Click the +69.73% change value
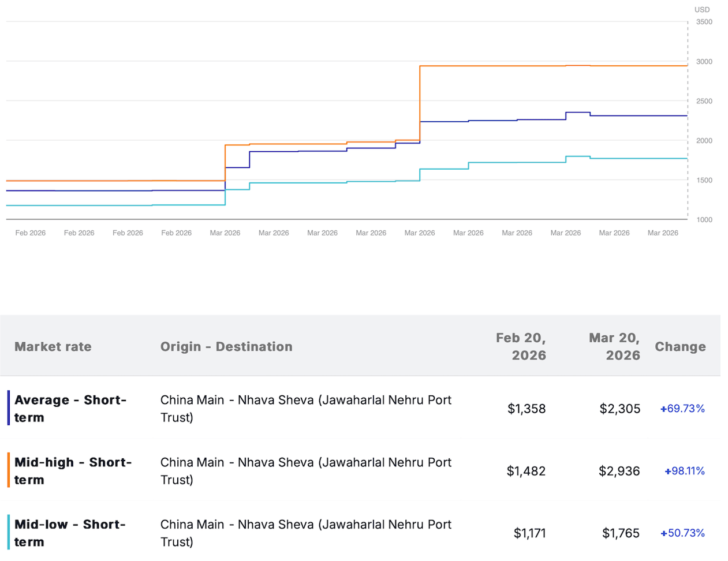Viewport: 728px width, 561px height. [x=682, y=409]
